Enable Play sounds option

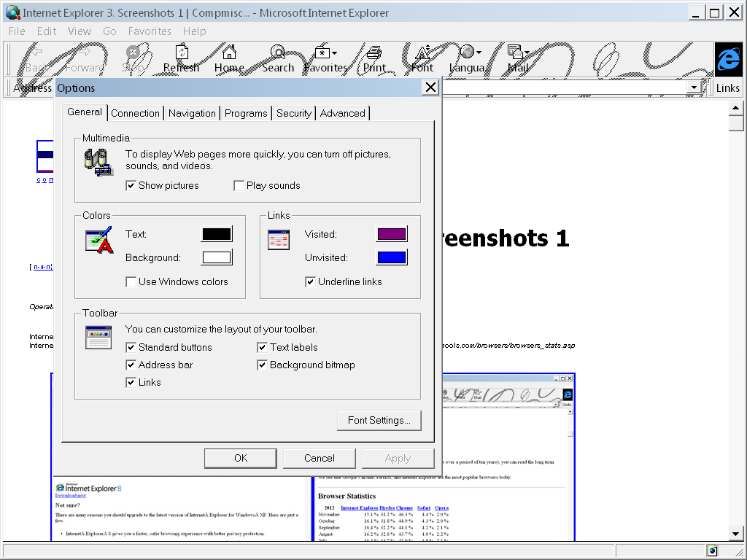pos(239,185)
